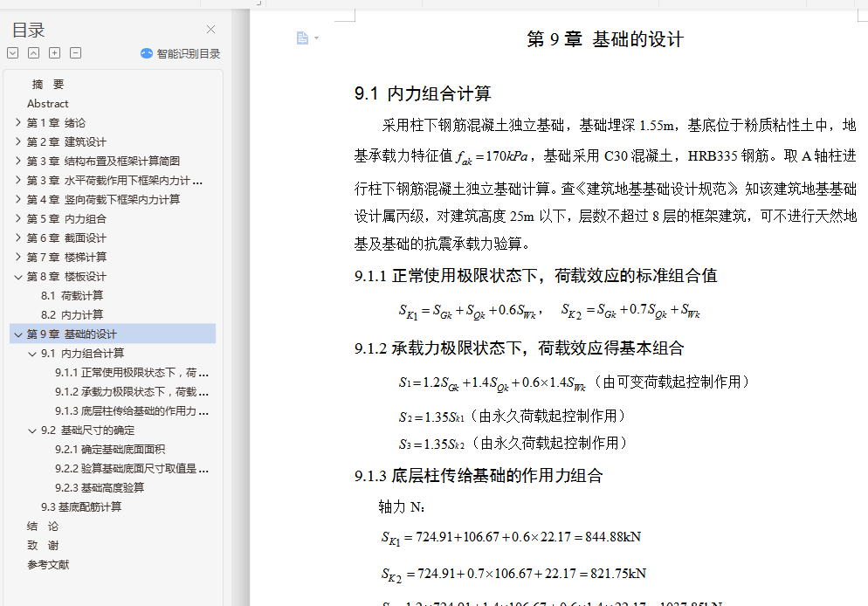Jump to 9.1.3 底层柱传给基础的作用力 entry
This screenshot has height=606, width=868.
132,411
